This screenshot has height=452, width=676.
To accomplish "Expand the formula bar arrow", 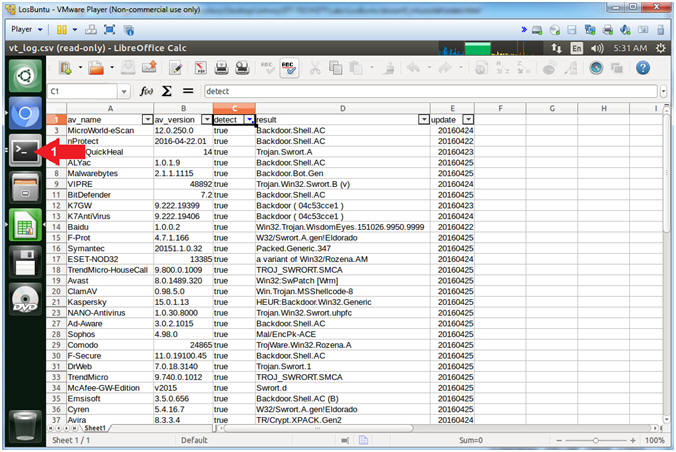I will coord(663,91).
